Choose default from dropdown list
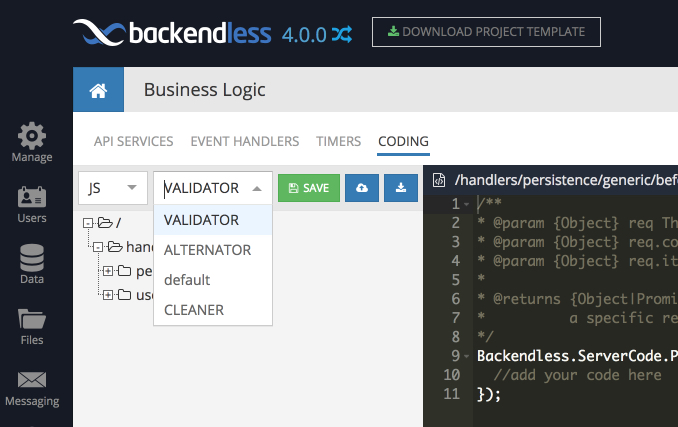The image size is (678, 427). pyautogui.click(x=213, y=280)
